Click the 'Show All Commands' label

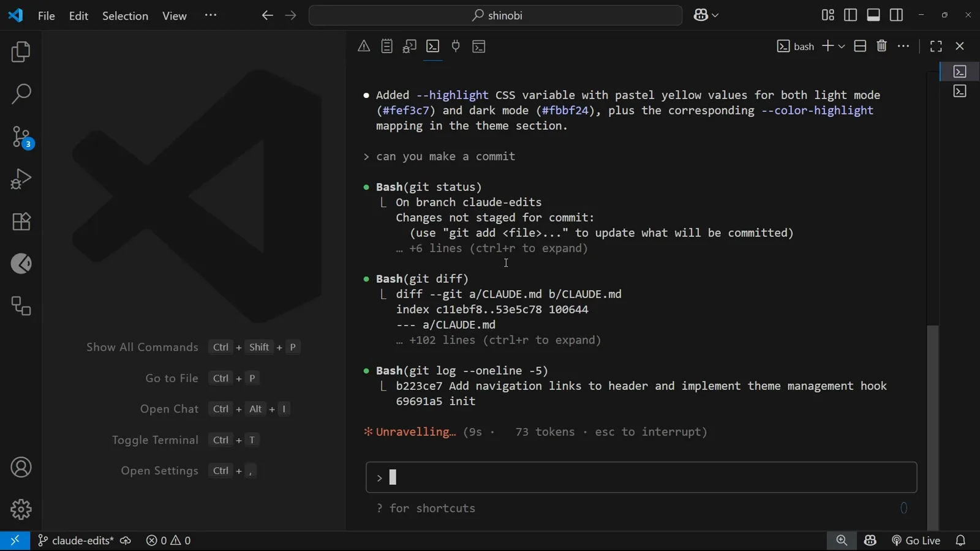(x=142, y=347)
